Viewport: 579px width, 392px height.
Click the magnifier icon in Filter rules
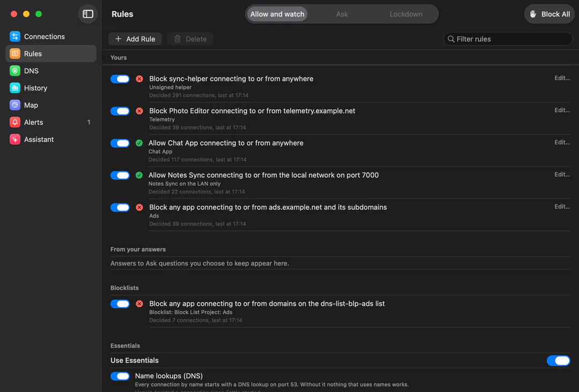(451, 39)
